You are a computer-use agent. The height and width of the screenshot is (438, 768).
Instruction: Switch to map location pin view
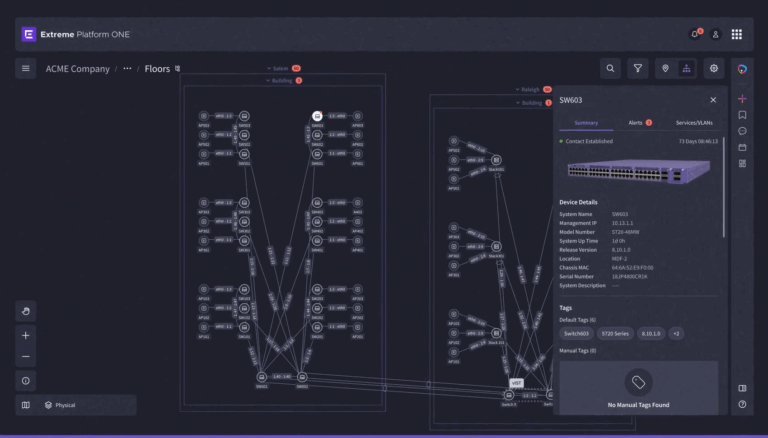click(x=665, y=69)
